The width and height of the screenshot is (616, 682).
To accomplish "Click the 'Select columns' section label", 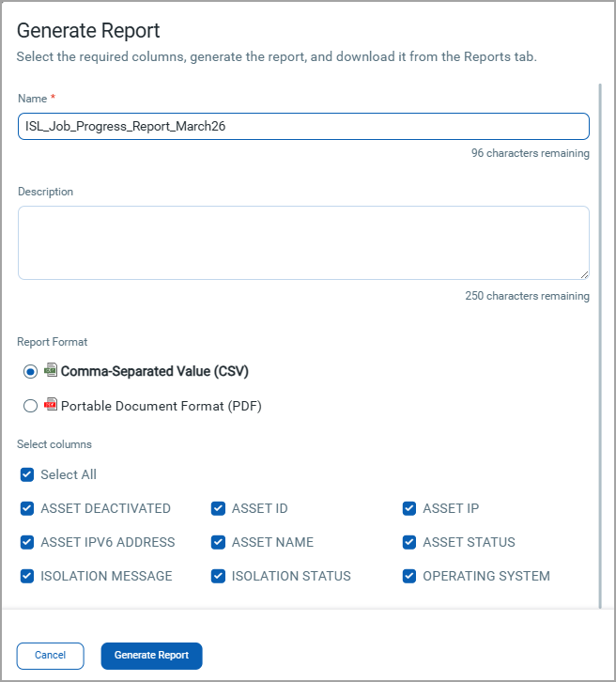I will point(54,444).
